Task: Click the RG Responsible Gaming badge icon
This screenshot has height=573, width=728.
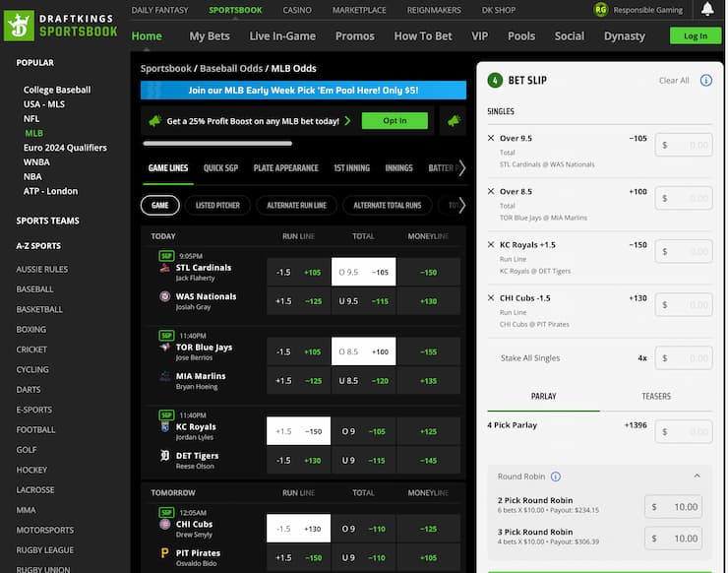Action: coord(601,10)
